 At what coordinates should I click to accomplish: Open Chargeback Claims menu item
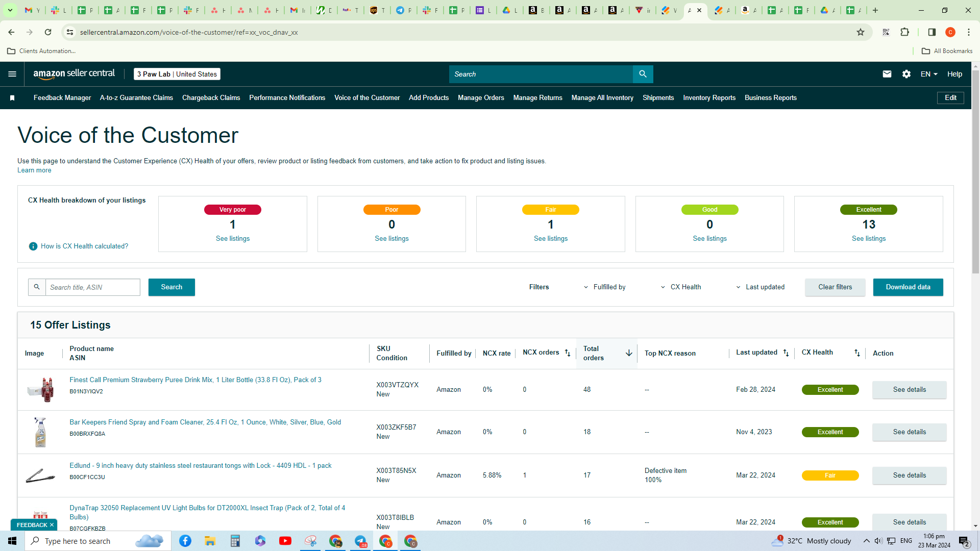point(211,98)
